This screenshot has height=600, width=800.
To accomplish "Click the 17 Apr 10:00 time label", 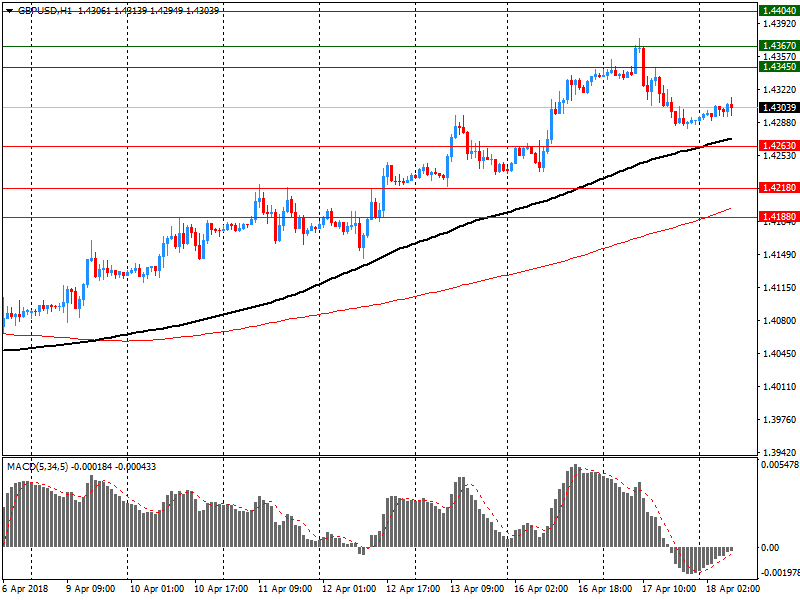I will [x=669, y=588].
